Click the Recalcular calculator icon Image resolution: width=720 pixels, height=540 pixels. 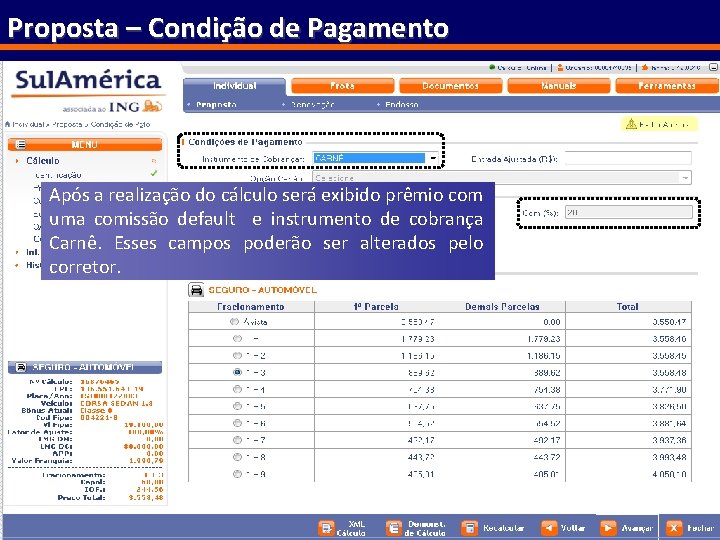469,528
